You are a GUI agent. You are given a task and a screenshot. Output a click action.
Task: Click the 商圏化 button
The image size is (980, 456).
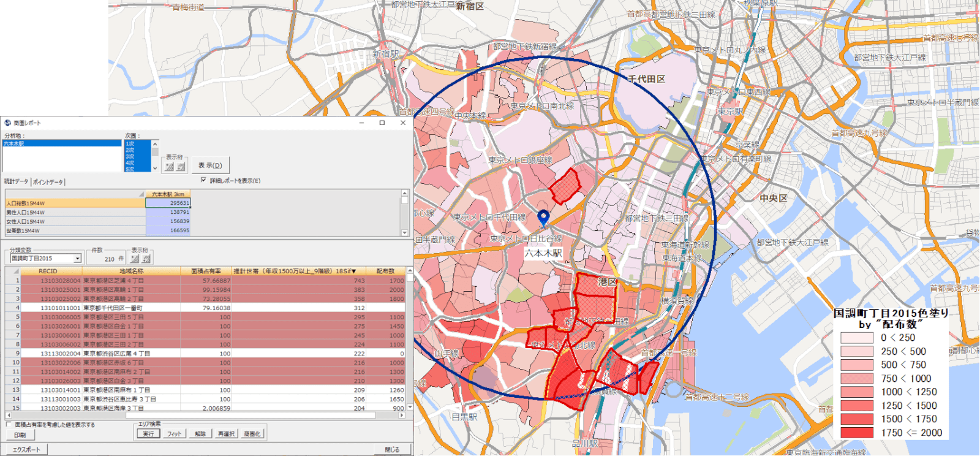252,433
